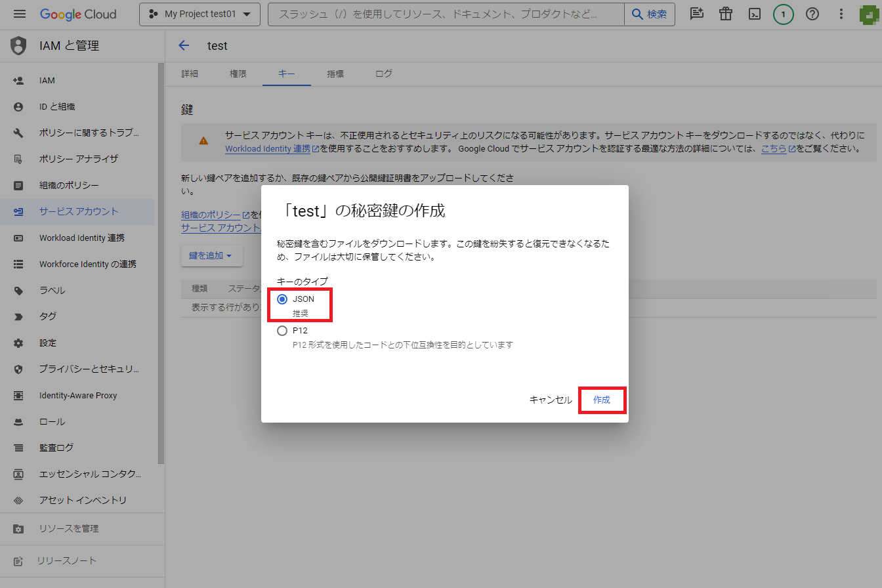Select the P12 key type
882x588 pixels.
point(283,331)
